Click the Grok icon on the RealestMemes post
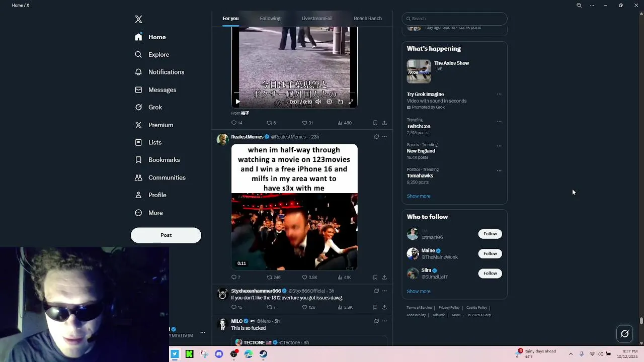The width and height of the screenshot is (644, 362). tap(376, 137)
